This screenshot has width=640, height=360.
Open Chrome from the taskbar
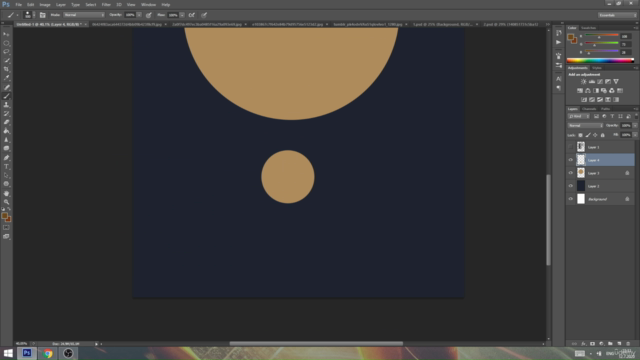coord(48,353)
